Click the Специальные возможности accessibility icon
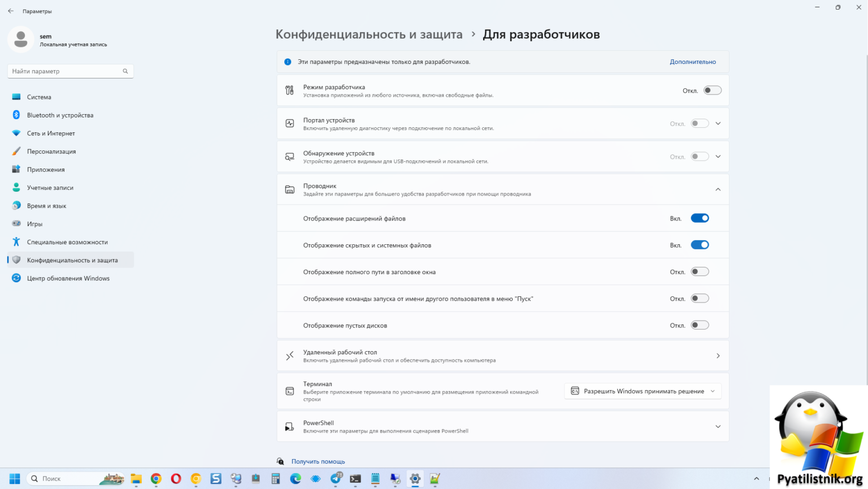 [x=16, y=242]
